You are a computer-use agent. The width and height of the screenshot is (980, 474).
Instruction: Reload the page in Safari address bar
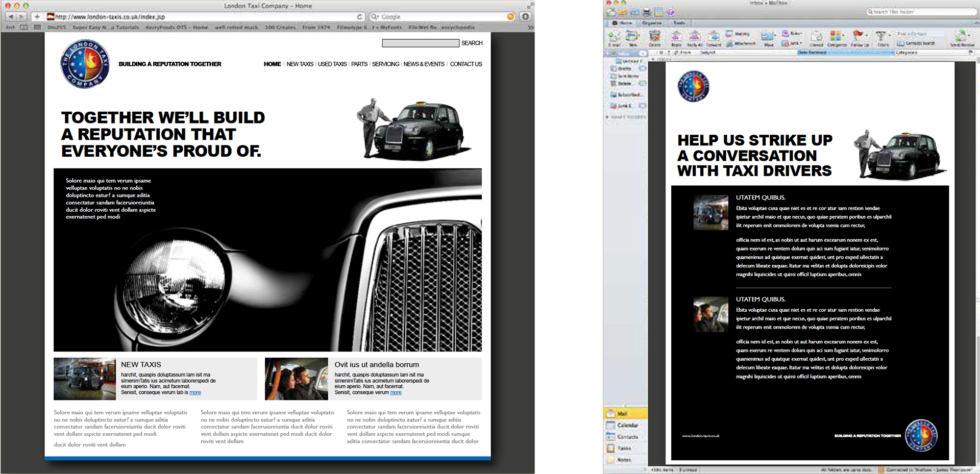(x=359, y=17)
